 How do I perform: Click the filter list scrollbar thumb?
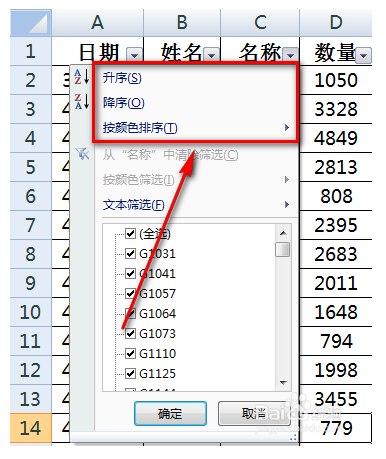[x=283, y=249]
